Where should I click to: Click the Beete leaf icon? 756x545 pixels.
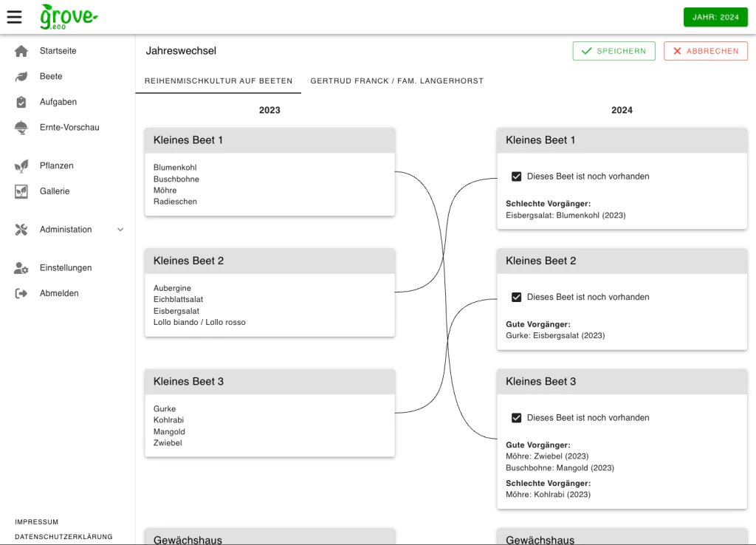click(21, 76)
